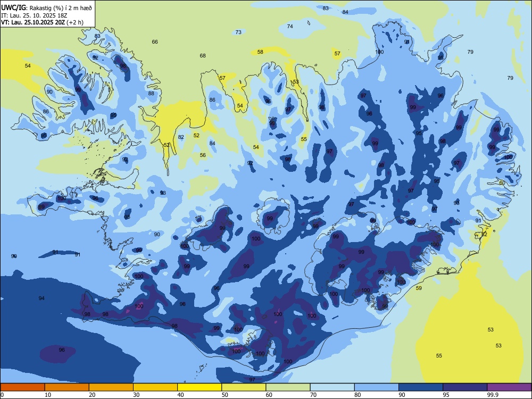Click the humidity value '74' offshore
Image resolution: width=532 pixels, height=399 pixels.
(x=290, y=27)
